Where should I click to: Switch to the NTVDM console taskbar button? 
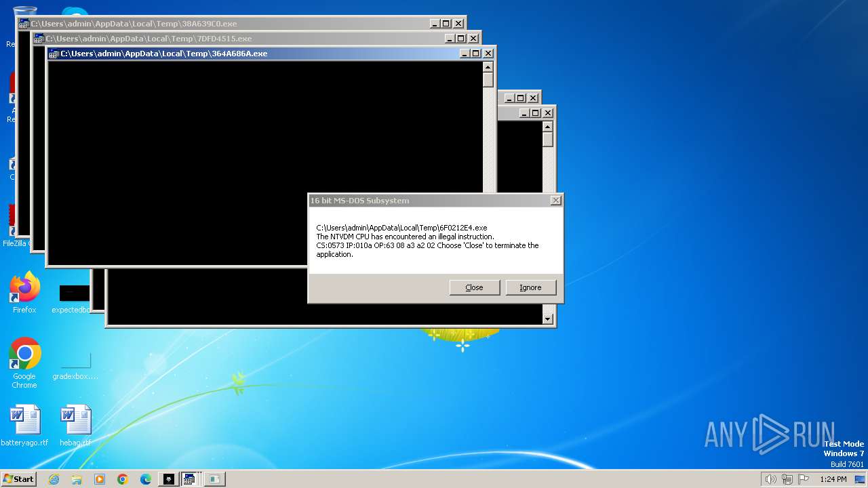[191, 479]
